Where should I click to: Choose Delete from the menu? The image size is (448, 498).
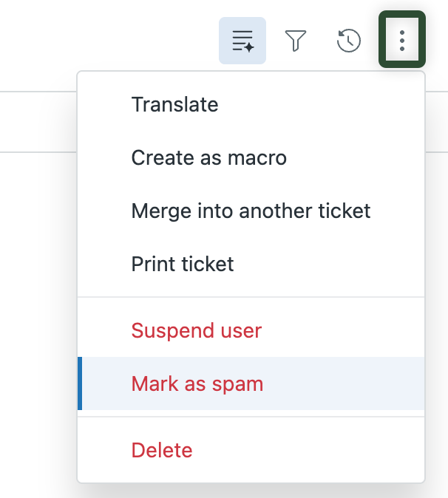click(x=251, y=450)
